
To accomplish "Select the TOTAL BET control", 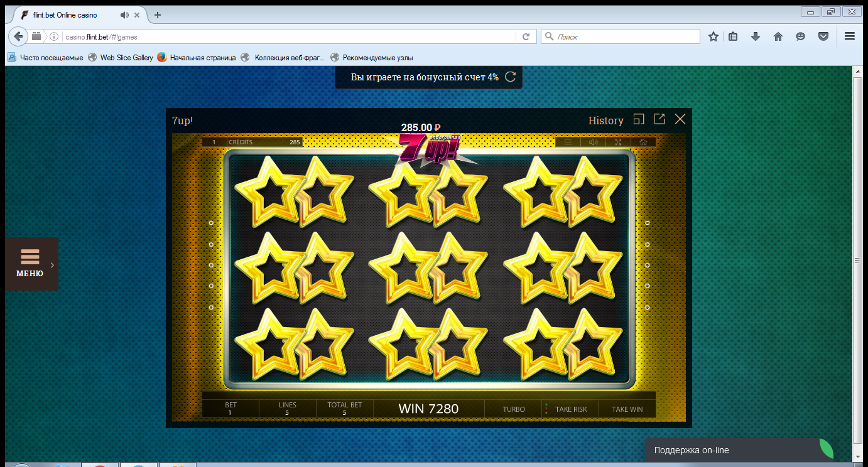I will pos(345,409).
